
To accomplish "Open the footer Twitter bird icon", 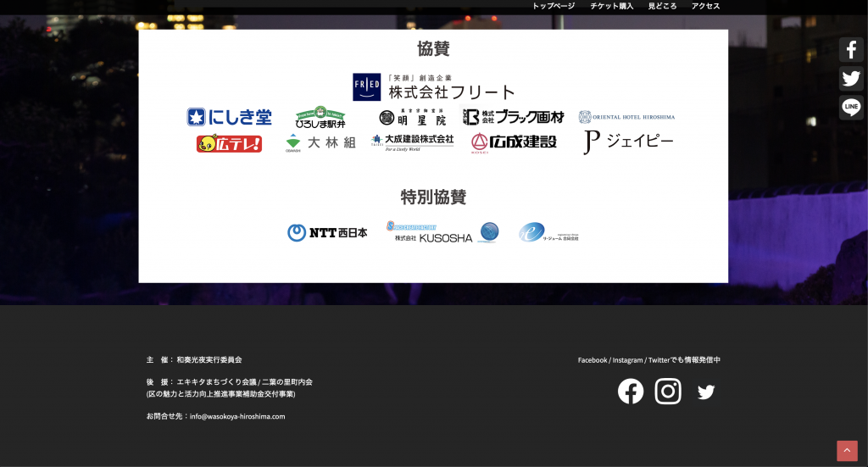I will 706,392.
